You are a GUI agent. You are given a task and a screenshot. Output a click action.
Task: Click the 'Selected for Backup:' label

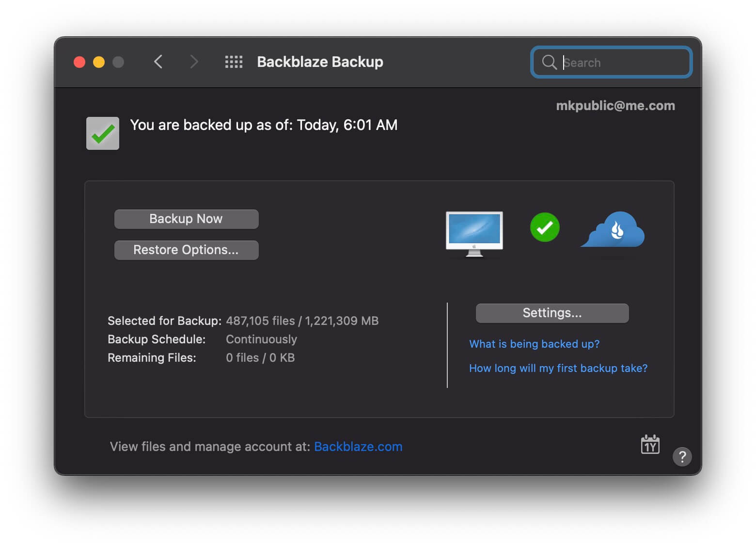click(164, 321)
